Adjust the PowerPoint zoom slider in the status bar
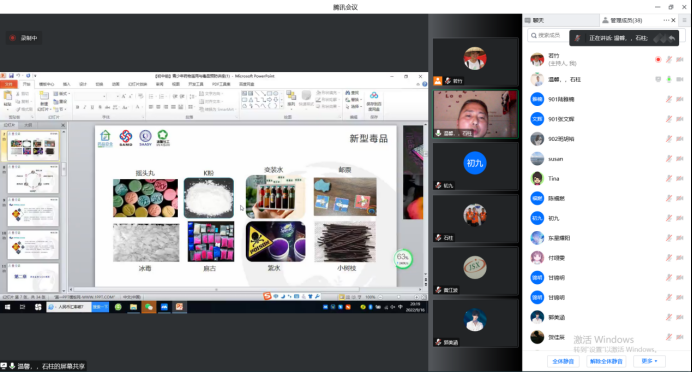The image size is (692, 372). [399, 297]
